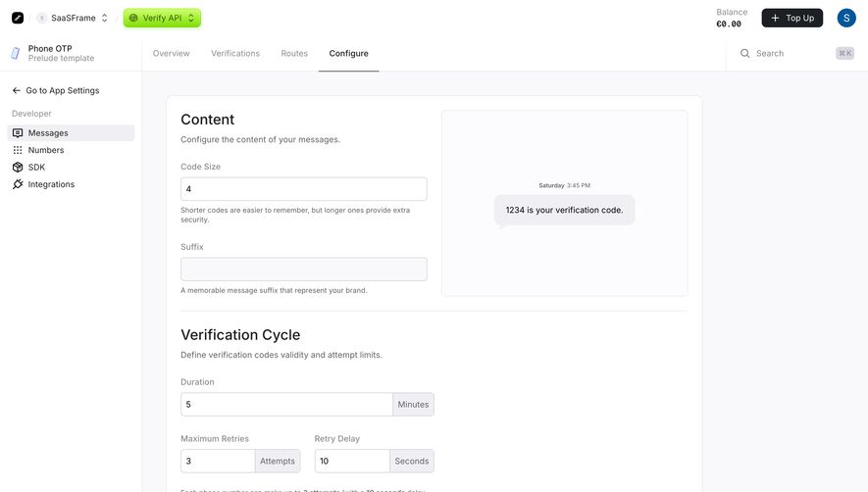Screen dimensions: 868x492
Task: Open the Verify API product dropdown
Action: coord(162,18)
